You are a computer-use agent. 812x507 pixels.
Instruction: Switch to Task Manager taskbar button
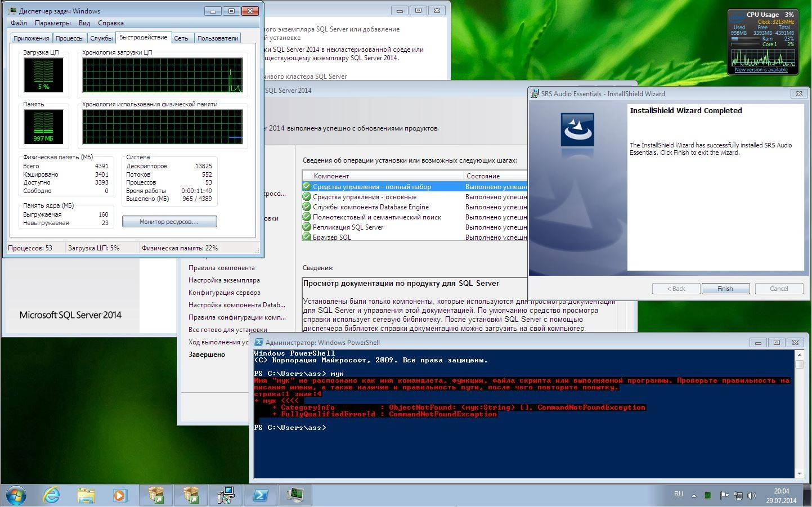coord(295,495)
